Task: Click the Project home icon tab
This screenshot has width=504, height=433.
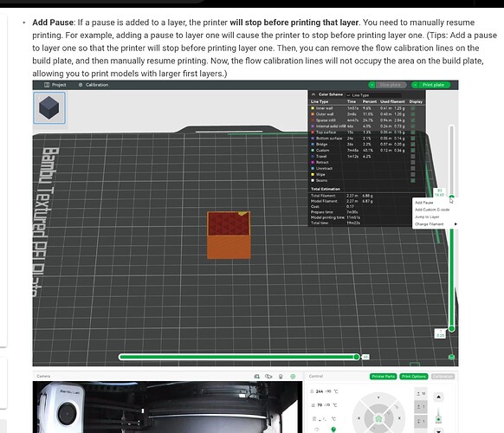Action: (x=47, y=85)
